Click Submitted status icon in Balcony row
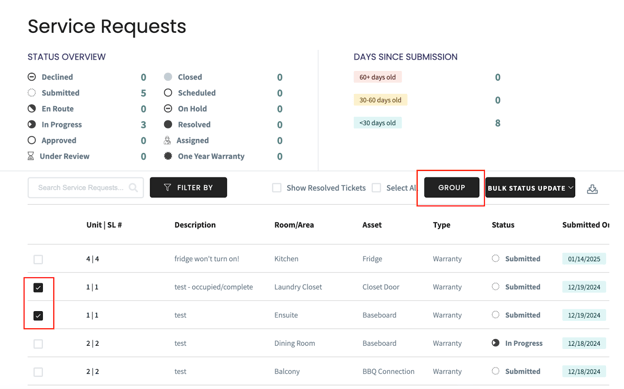Screen dimensions: 624x389 (x=495, y=371)
